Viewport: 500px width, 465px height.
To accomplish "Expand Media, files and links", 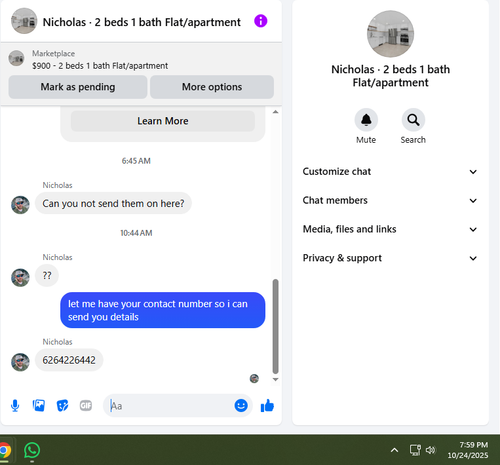I will click(390, 229).
